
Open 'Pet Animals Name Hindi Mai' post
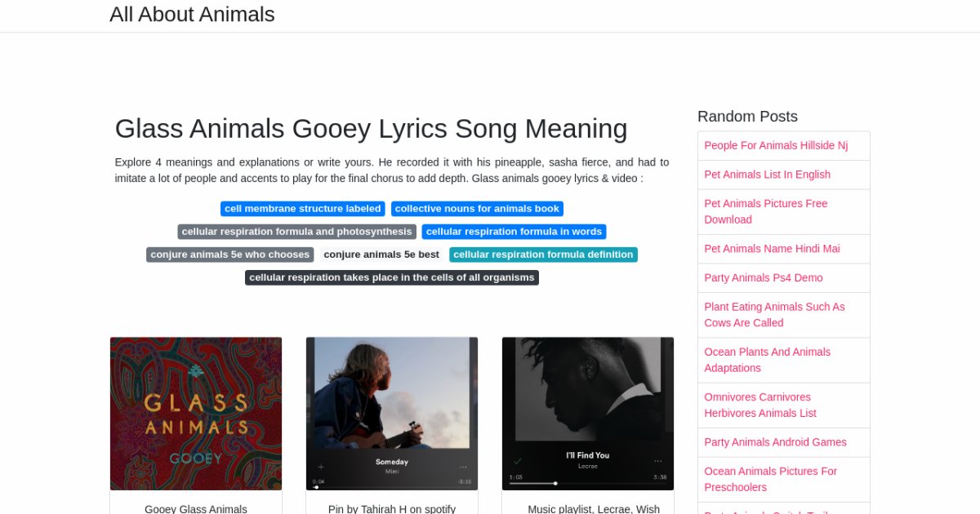pyautogui.click(x=772, y=249)
